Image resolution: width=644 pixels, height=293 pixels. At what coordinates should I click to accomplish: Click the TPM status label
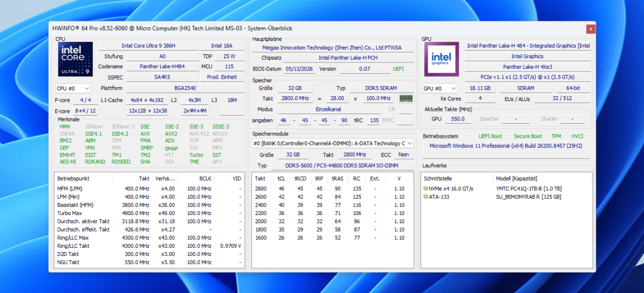(x=556, y=137)
